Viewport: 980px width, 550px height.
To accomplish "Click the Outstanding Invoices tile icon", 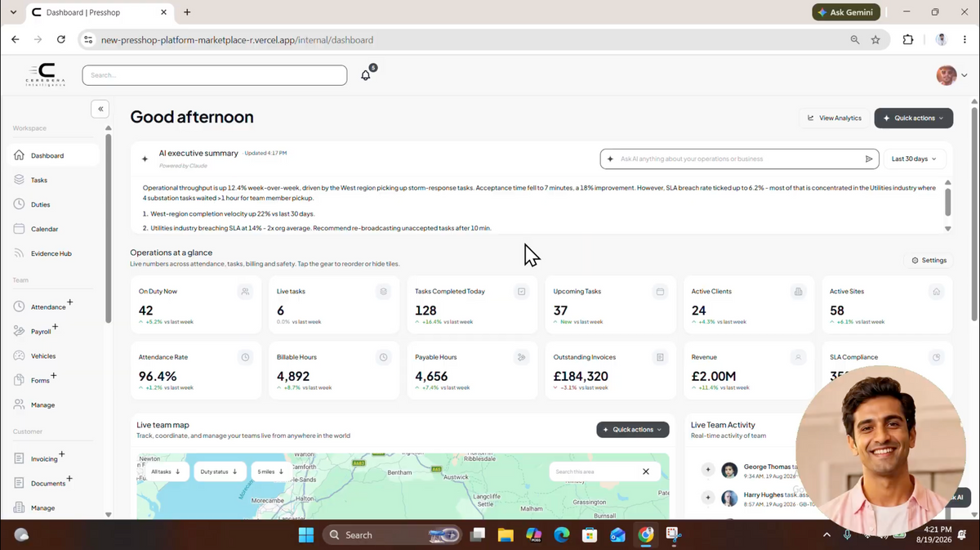I will click(x=660, y=357).
